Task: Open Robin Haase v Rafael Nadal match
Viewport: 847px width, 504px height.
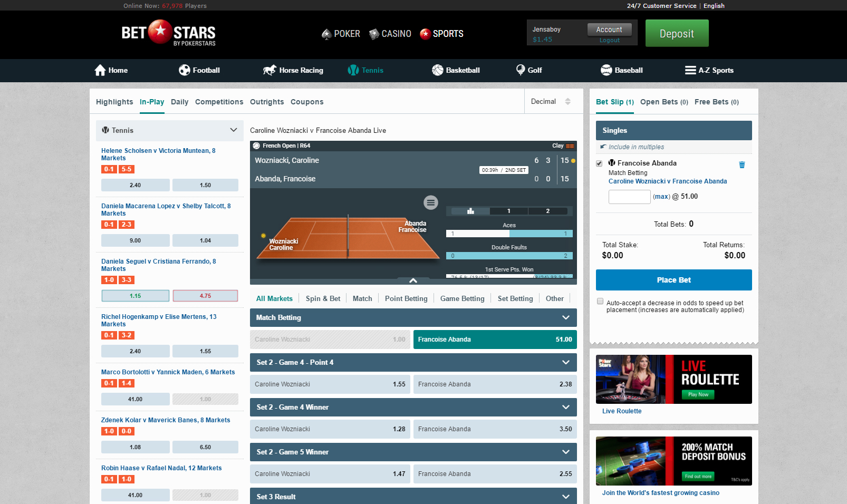Action: pos(161,468)
